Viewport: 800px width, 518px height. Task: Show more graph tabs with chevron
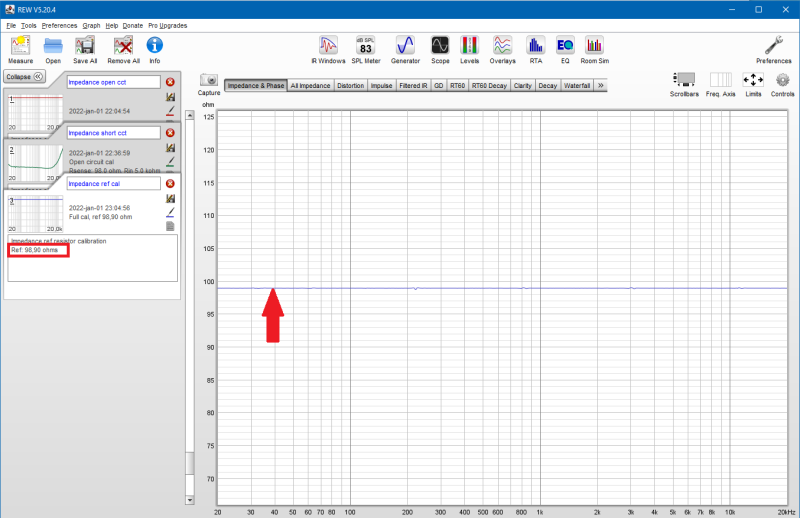pyautogui.click(x=601, y=85)
